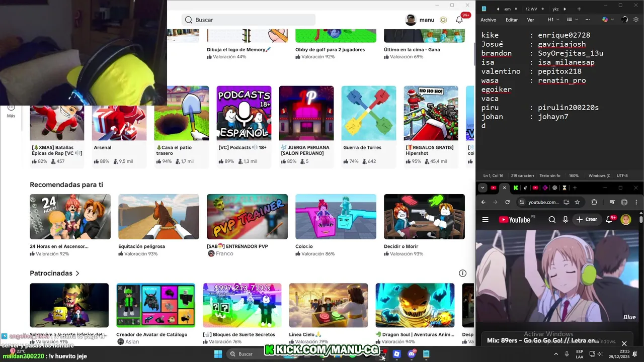Viewport: 644px width, 362px height.
Task: Open Copilot icon in Notepad toolbar
Action: tap(605, 20)
